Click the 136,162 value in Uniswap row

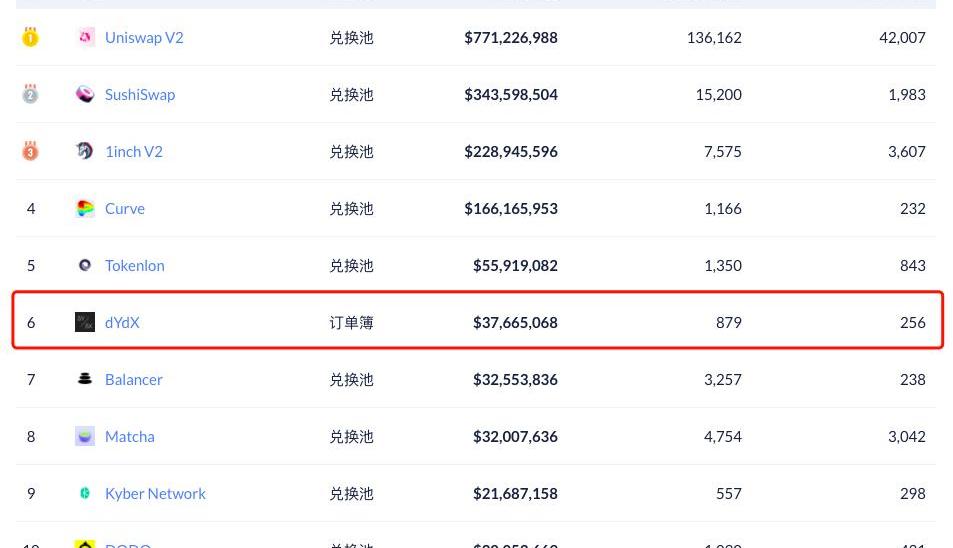714,38
